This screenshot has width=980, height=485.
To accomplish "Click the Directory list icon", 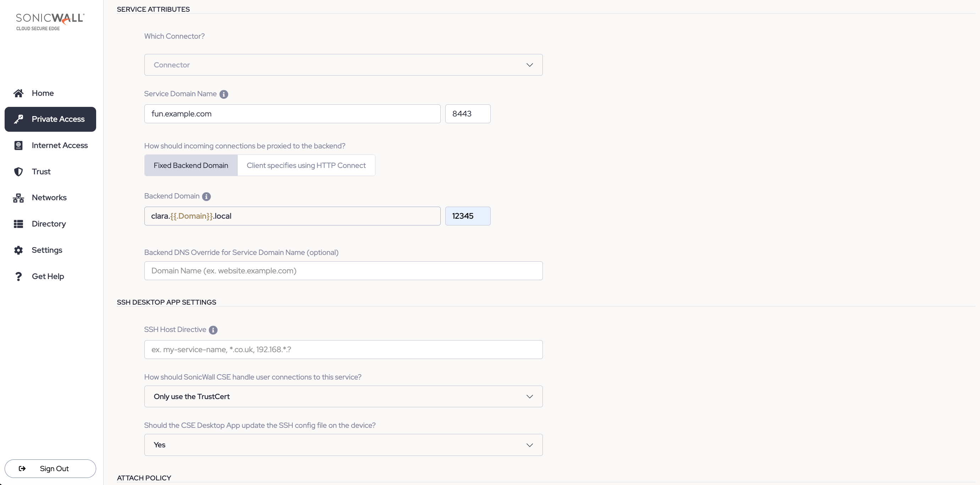I will pos(18,224).
